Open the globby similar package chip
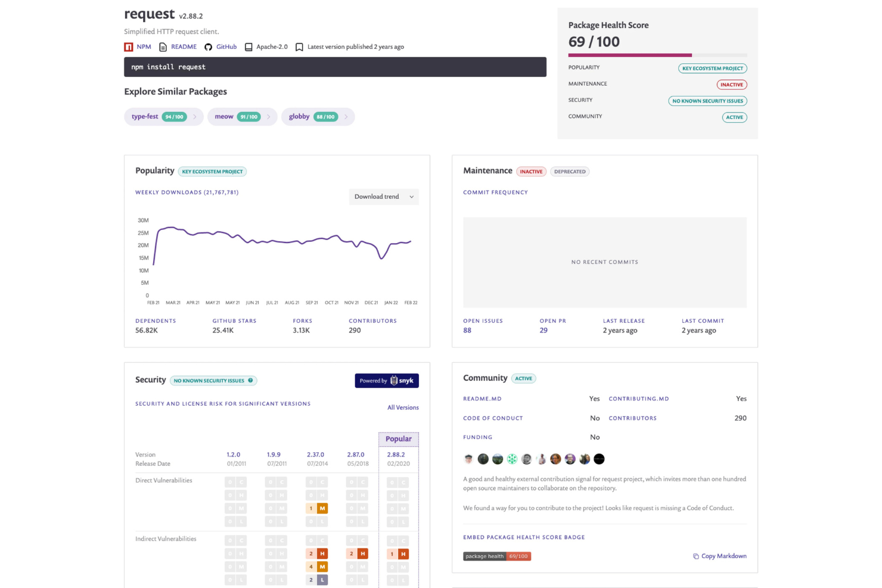The height and width of the screenshot is (588, 882). click(x=318, y=117)
